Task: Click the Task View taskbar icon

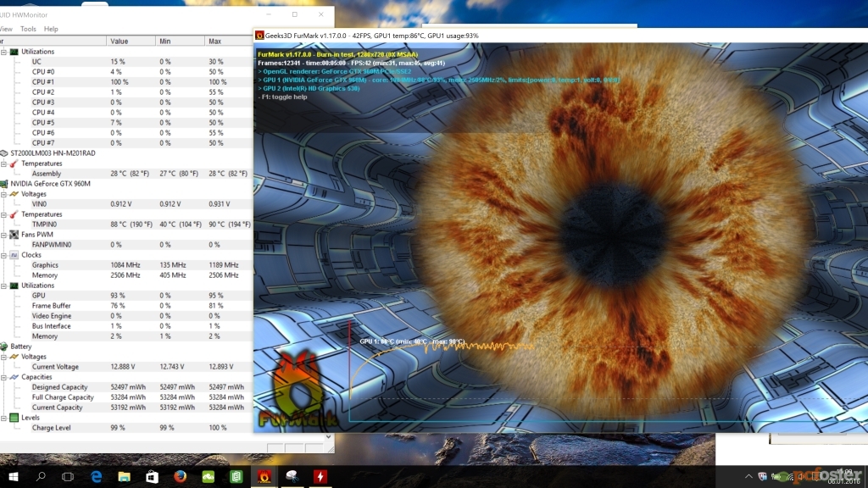Action: coord(69,476)
